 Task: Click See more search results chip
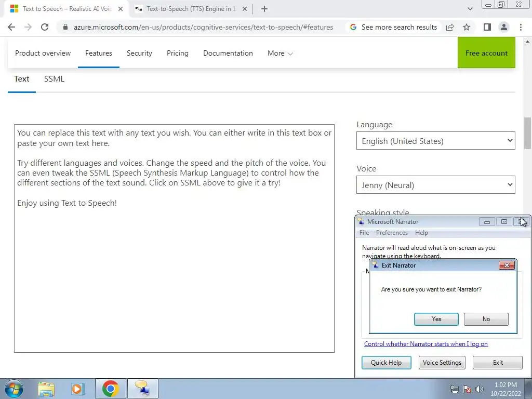pos(394,27)
